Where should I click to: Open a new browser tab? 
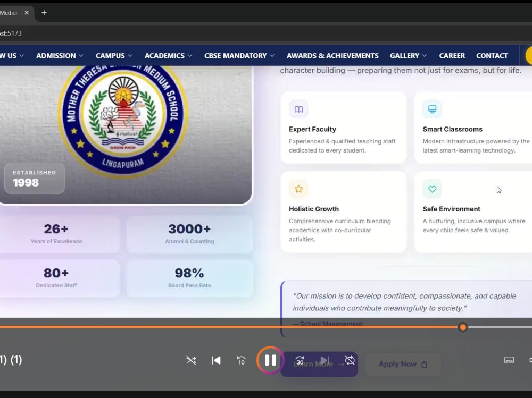coord(44,13)
